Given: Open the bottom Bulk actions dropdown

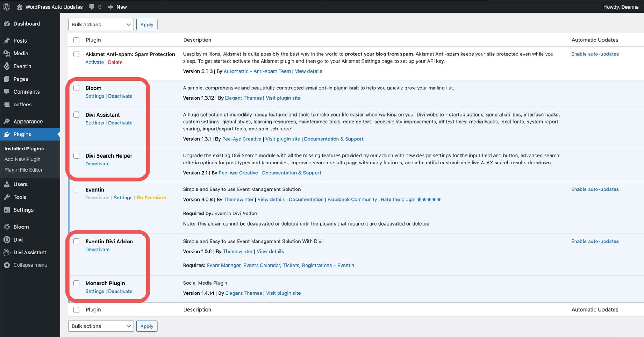Looking at the screenshot, I should (x=101, y=326).
